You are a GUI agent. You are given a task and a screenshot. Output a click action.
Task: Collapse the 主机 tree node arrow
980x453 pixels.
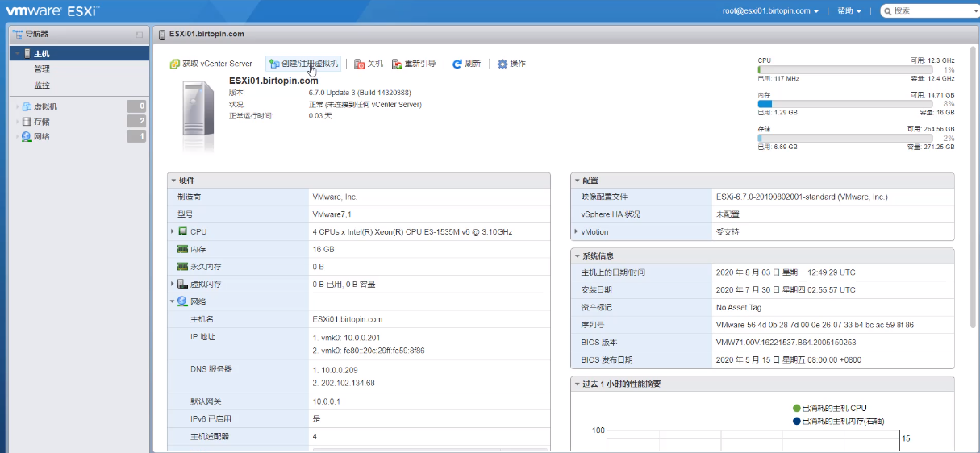[x=17, y=54]
